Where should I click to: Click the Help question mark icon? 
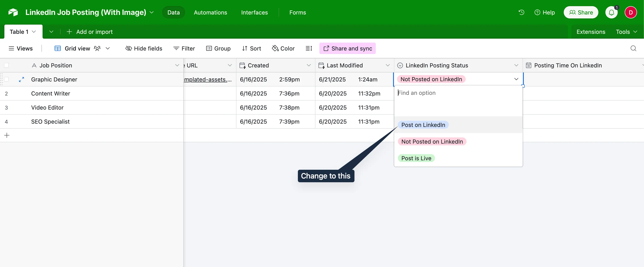[537, 12]
